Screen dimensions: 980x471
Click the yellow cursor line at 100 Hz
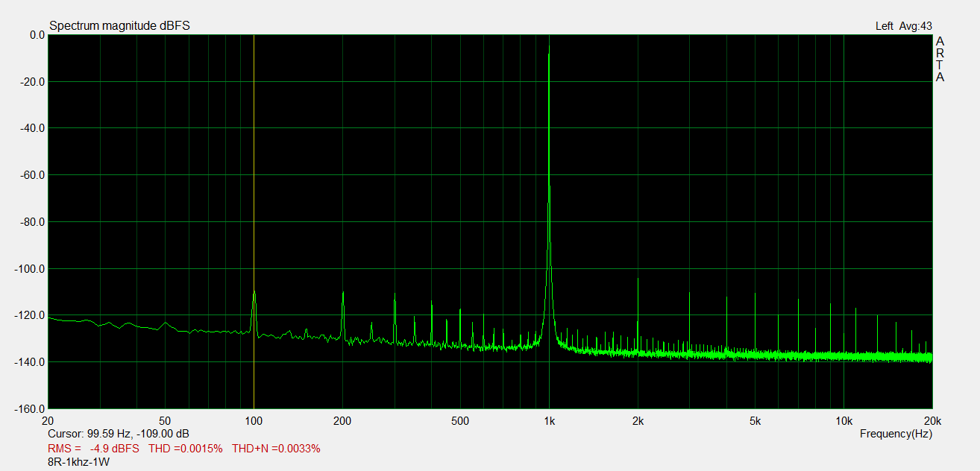click(254, 221)
